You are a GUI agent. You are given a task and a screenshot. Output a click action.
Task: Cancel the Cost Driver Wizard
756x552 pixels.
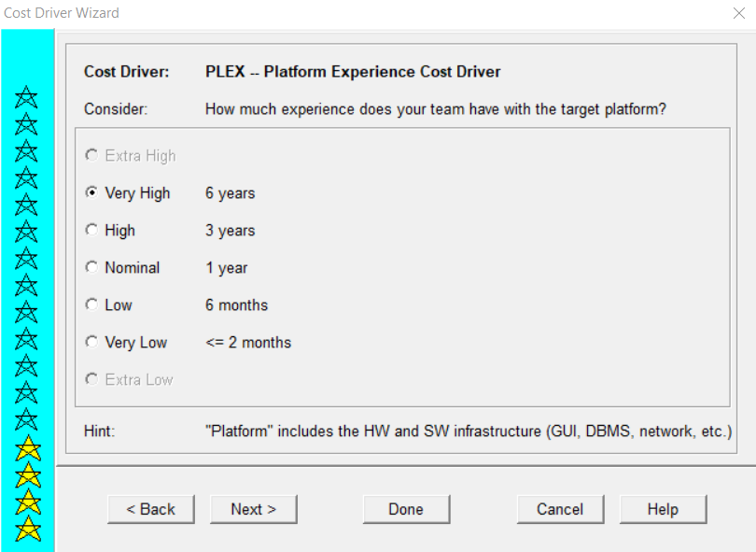click(x=560, y=509)
